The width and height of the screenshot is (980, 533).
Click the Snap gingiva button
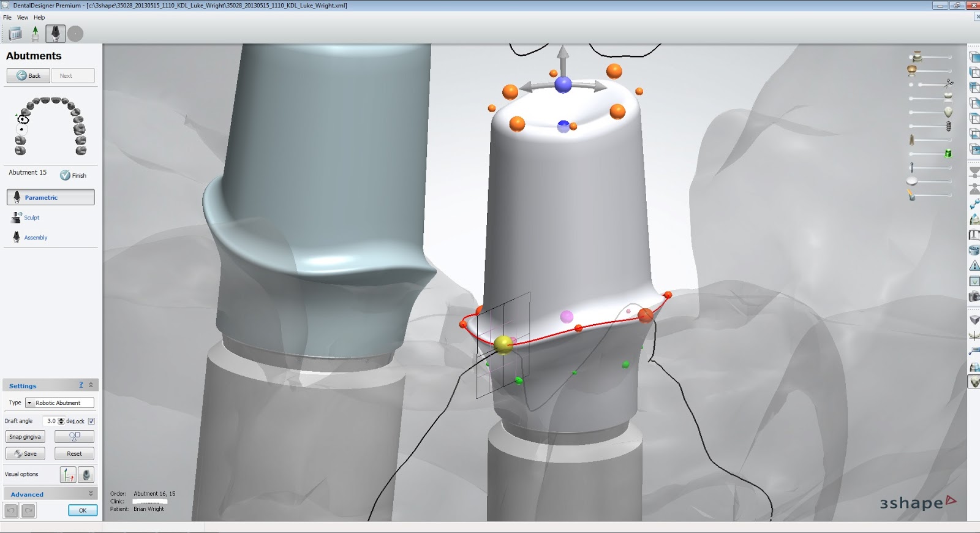[25, 437]
